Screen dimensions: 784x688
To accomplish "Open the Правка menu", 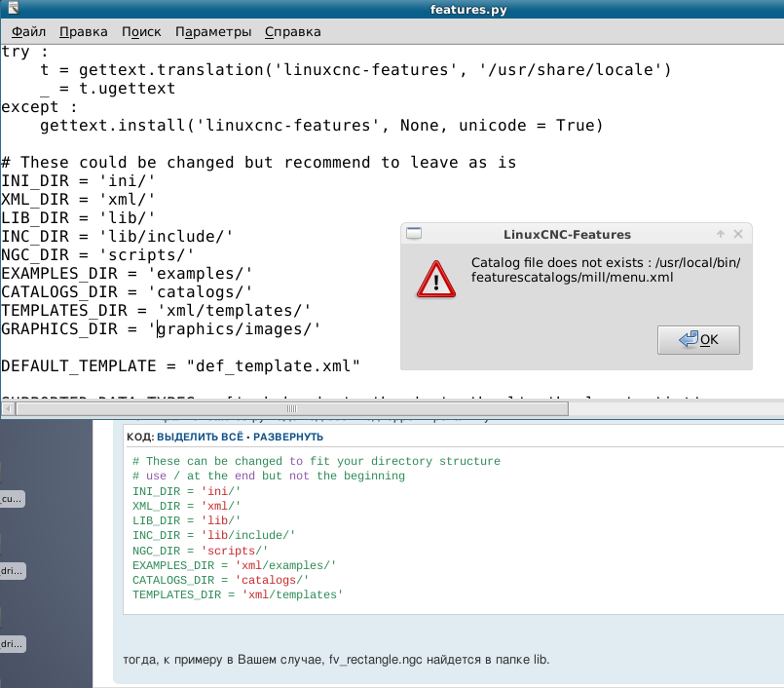I will (x=83, y=31).
